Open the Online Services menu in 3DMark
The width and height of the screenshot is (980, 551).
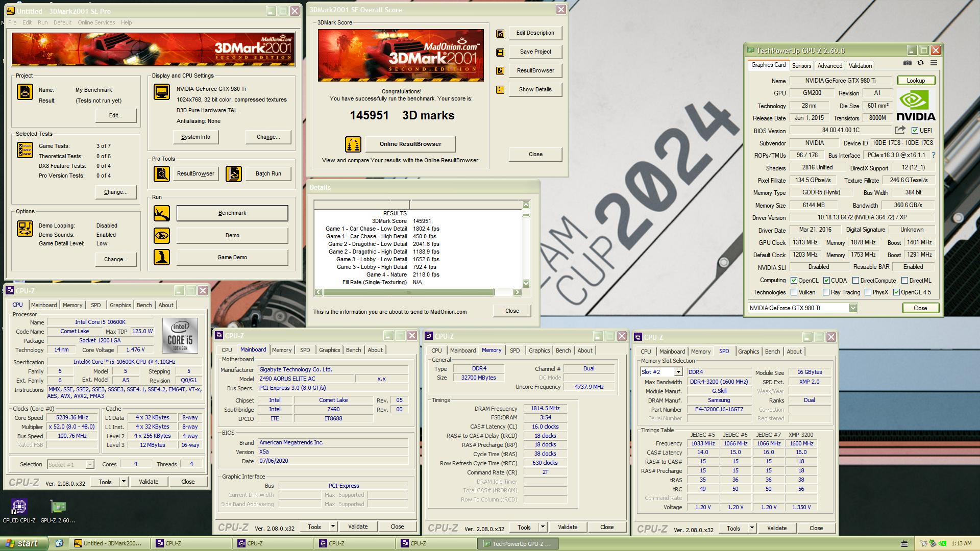point(96,22)
